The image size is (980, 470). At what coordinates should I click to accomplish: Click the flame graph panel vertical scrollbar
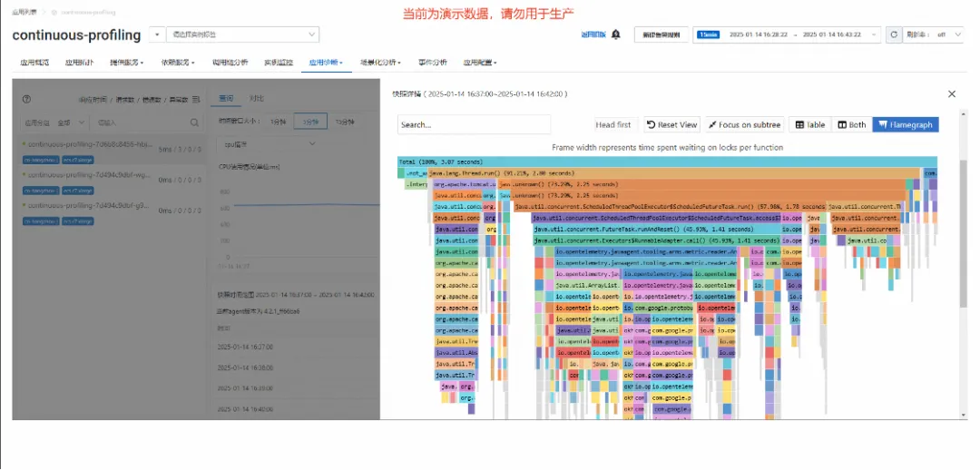point(963,232)
